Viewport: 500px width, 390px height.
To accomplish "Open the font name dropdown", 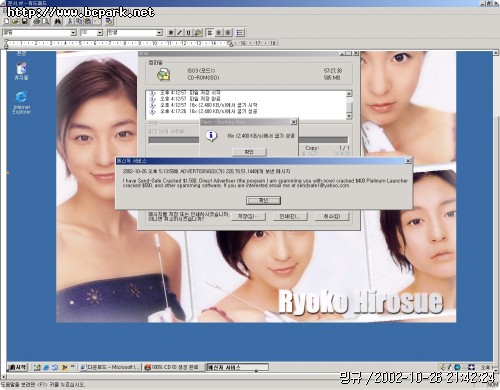I will click(73, 33).
